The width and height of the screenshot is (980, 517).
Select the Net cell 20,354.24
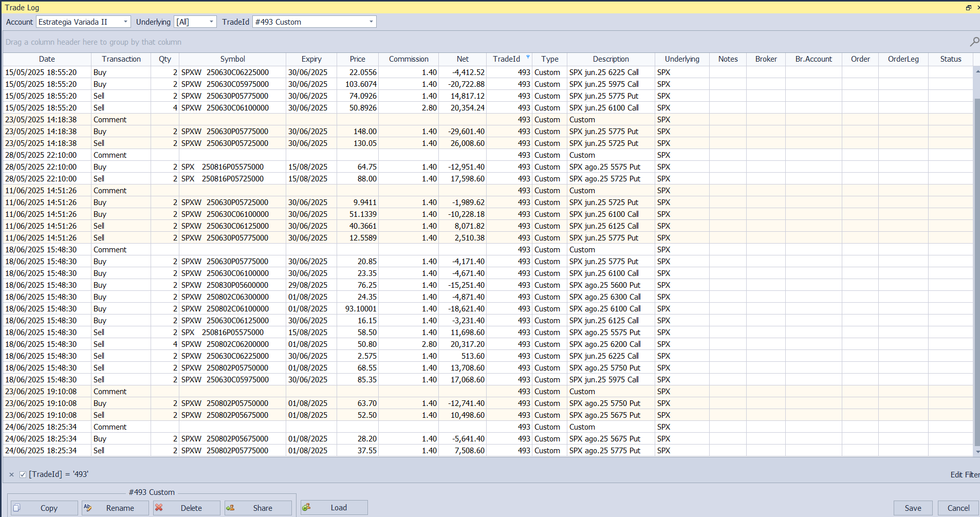[463, 108]
